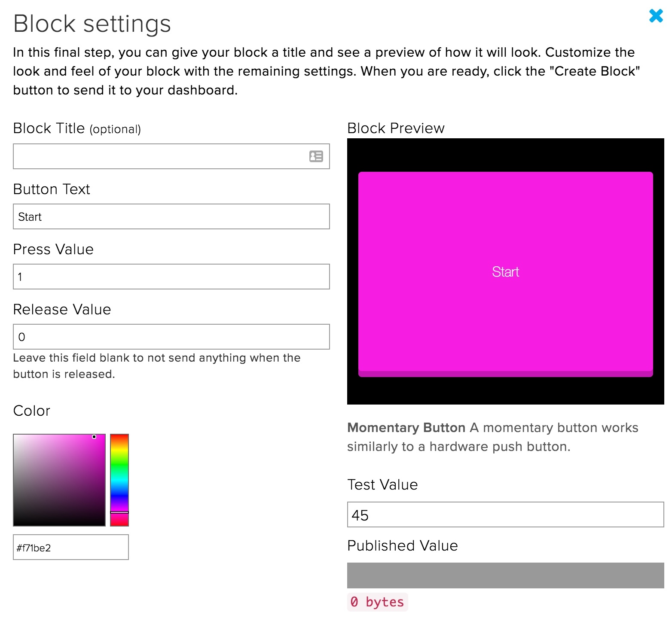Viewport: 672px width, 621px height.
Task: Click the contact card icon in Block Title field
Action: (316, 156)
